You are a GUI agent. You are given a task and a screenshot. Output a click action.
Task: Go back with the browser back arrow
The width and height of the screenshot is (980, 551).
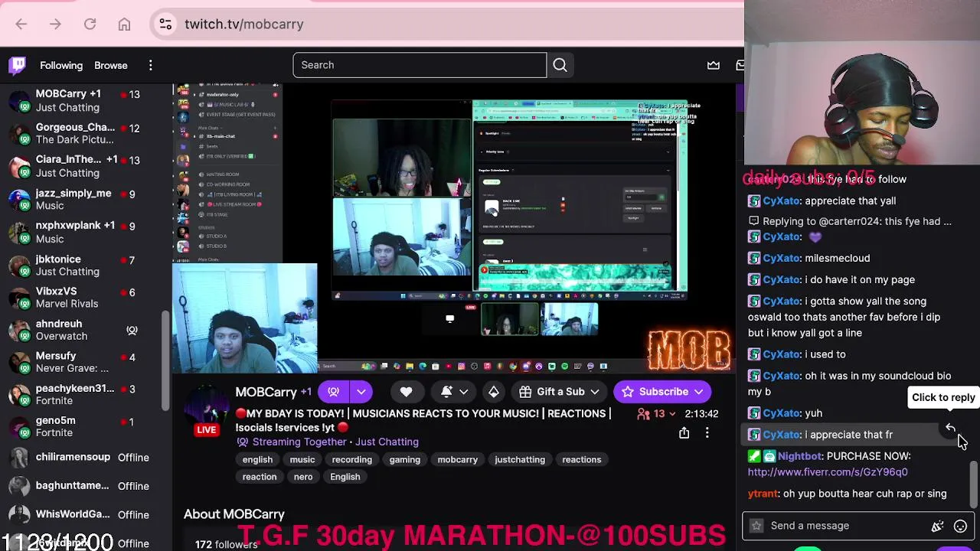point(21,24)
